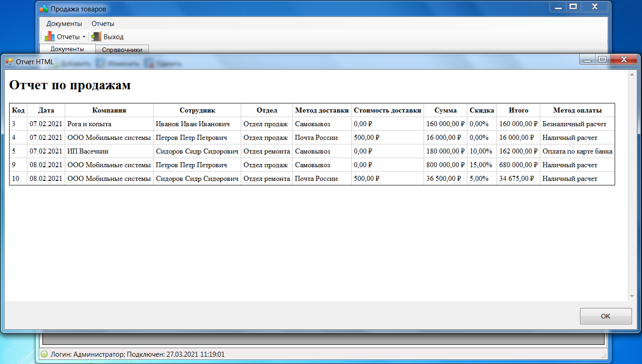The image size is (642, 364).
Task: Click the Сумма column header
Action: coord(445,110)
